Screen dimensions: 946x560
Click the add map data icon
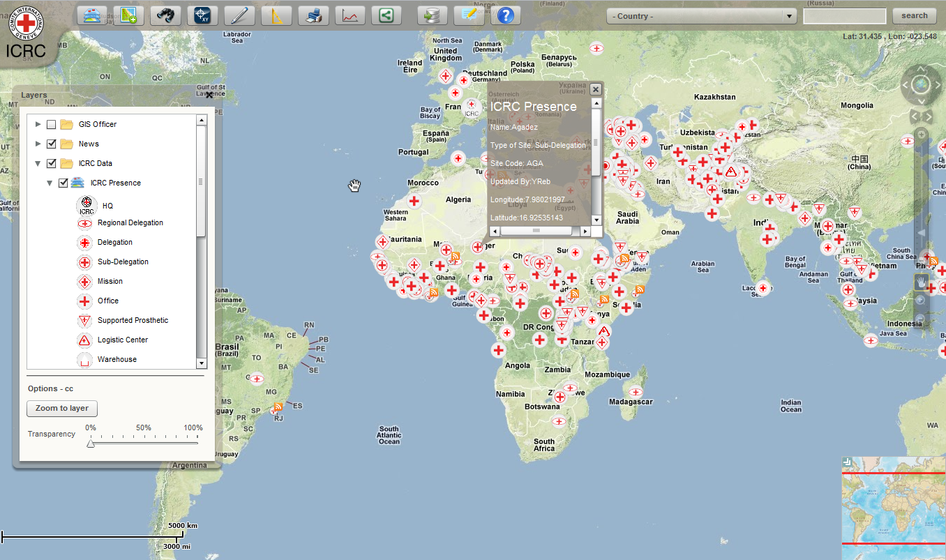(x=128, y=15)
